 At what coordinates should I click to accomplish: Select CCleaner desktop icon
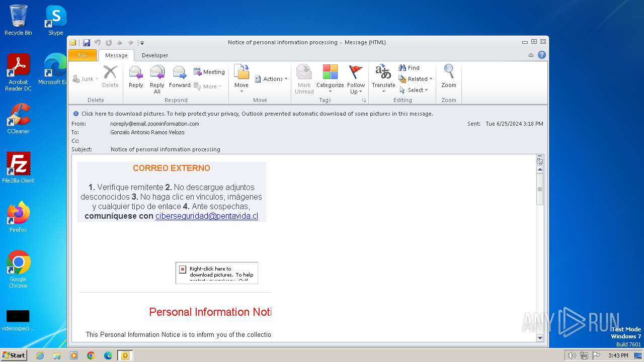point(18,119)
